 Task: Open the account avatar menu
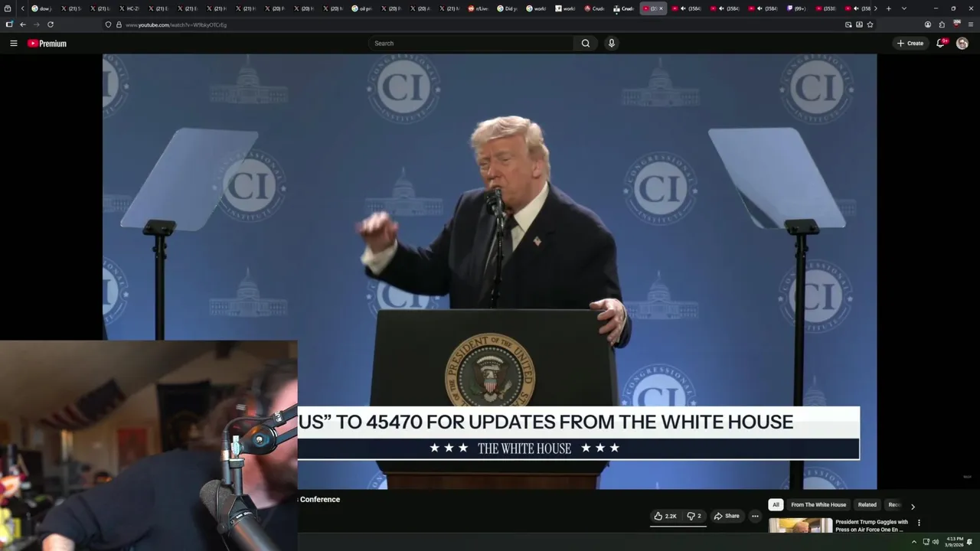tap(962, 44)
